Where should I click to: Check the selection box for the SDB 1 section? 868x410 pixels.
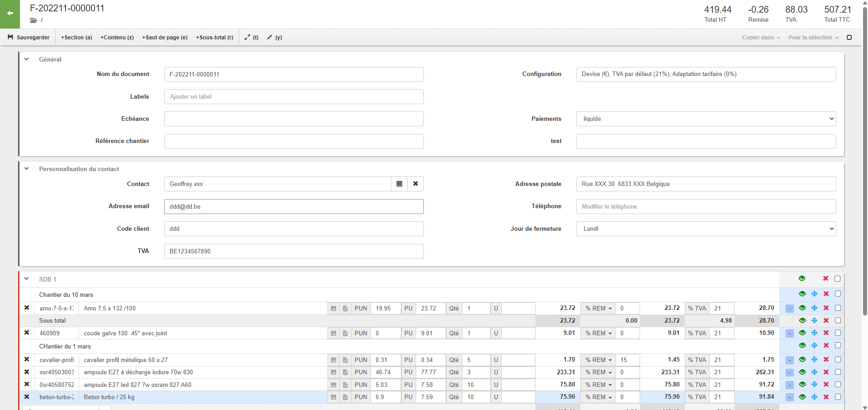(x=837, y=279)
